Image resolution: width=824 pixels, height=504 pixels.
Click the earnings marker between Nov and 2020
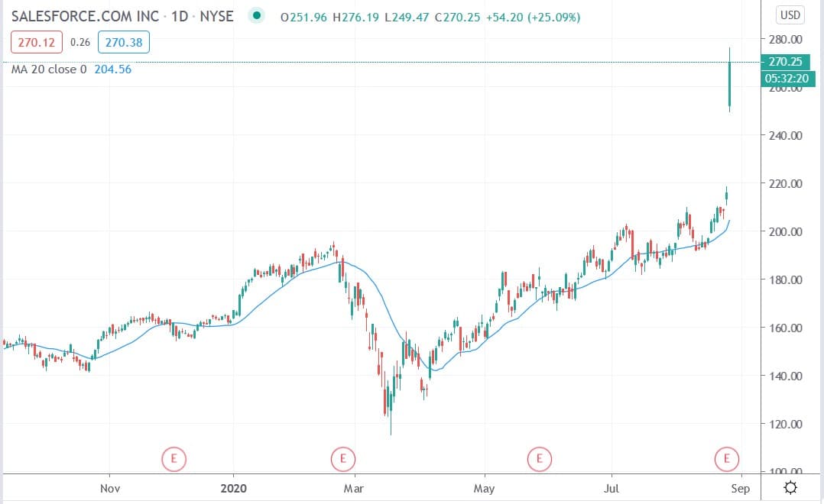[x=174, y=459]
